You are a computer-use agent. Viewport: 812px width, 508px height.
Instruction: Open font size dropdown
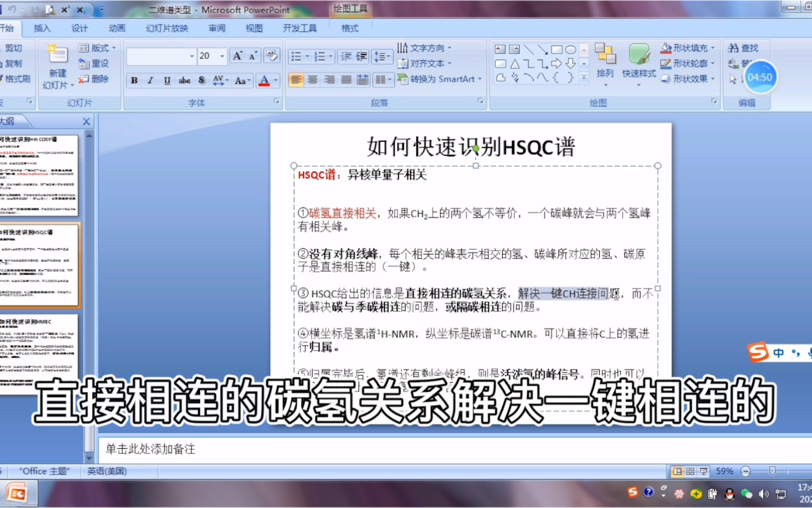tap(223, 56)
